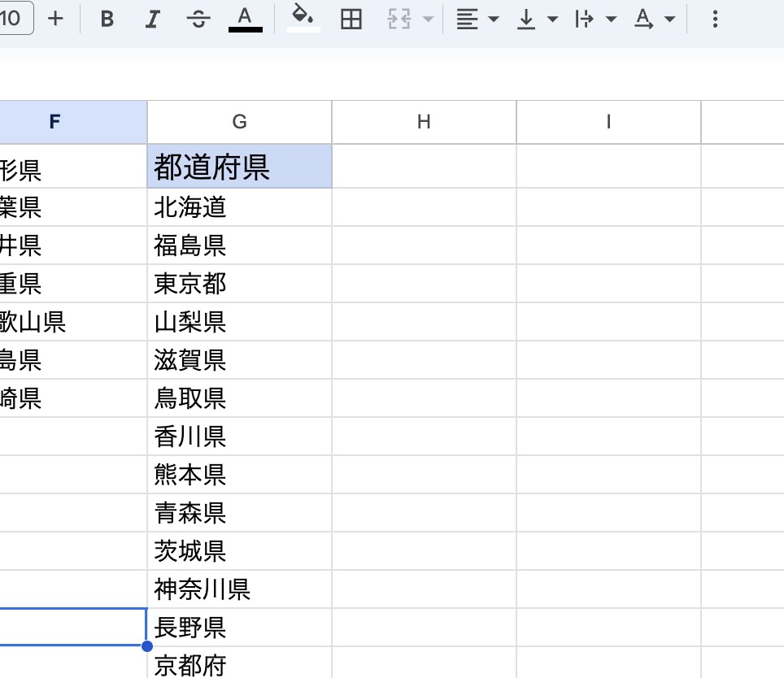
Task: Select column I header
Action: click(x=608, y=122)
